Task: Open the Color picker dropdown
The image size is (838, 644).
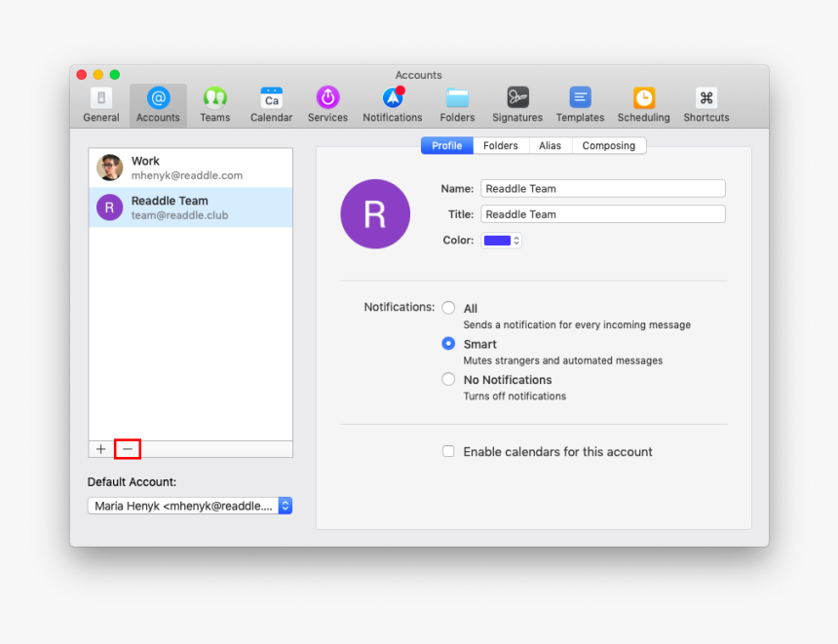Action: coord(501,241)
